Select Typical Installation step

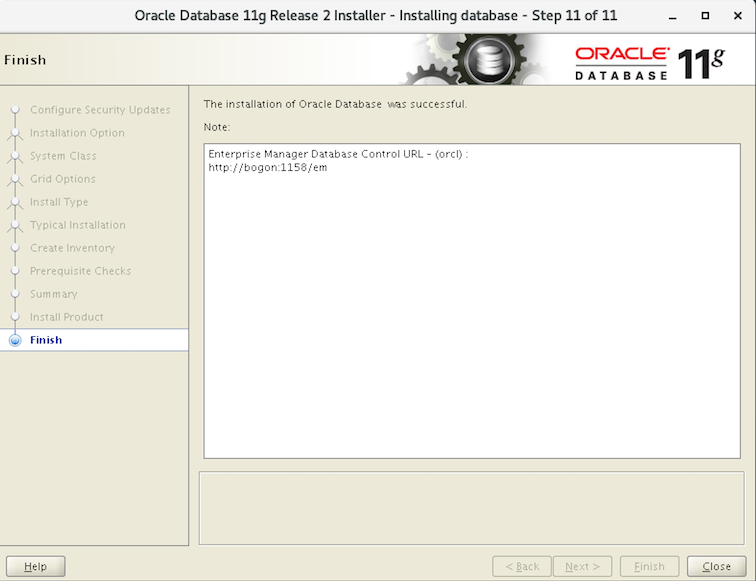tap(78, 225)
